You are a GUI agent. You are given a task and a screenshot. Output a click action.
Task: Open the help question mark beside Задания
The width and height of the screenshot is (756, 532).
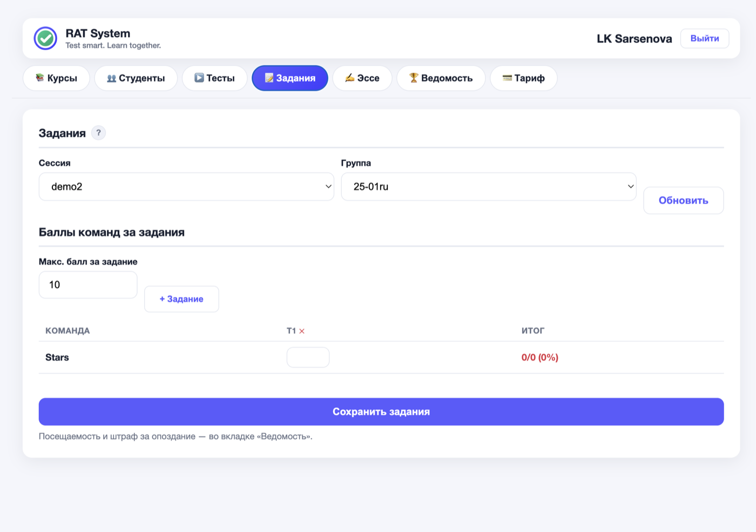(x=98, y=133)
